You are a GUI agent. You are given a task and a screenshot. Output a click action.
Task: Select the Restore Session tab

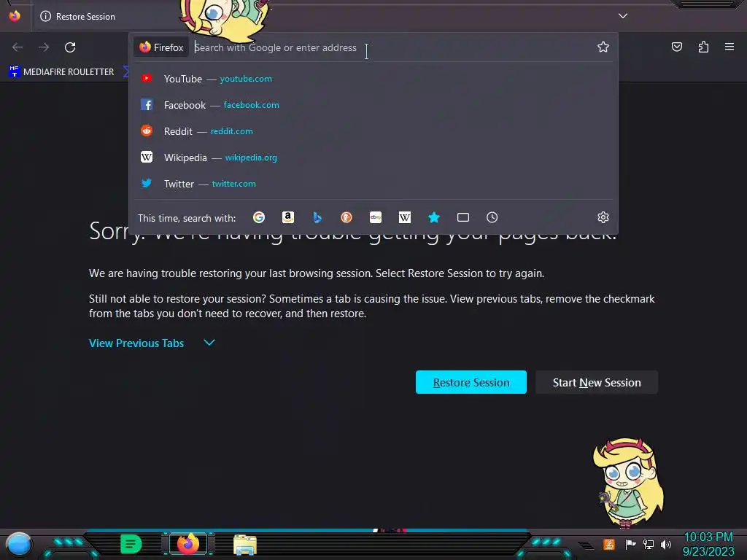pos(105,16)
